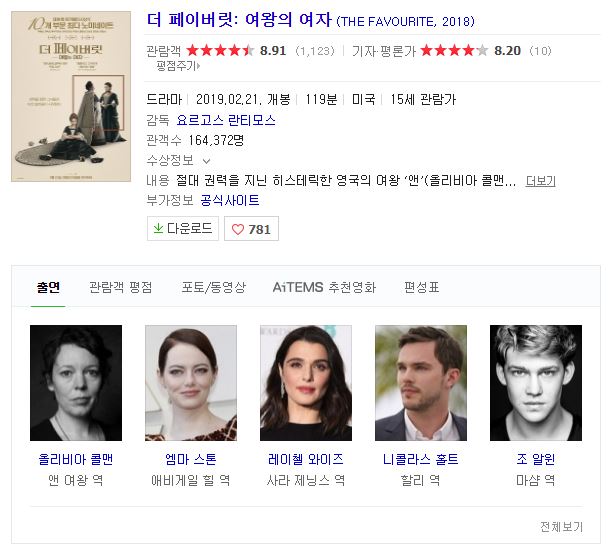The height and width of the screenshot is (550, 611).
Task: Open the 편성표 tab
Action: click(x=422, y=287)
